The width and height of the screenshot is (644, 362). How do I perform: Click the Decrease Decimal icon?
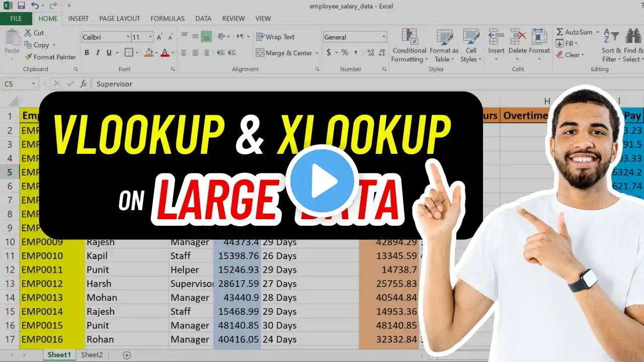[382, 52]
